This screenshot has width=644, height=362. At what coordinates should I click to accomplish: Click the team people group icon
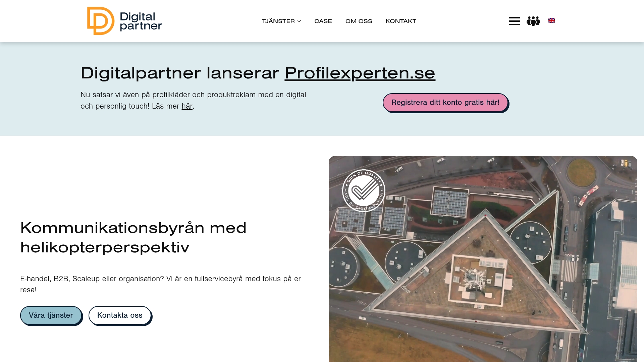point(533,21)
